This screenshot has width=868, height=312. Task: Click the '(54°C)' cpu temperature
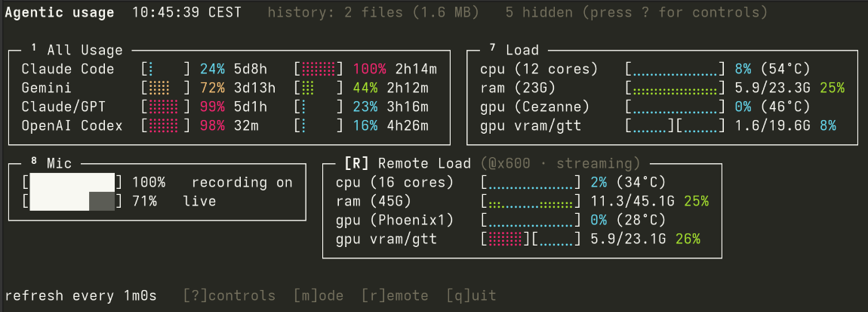click(786, 70)
